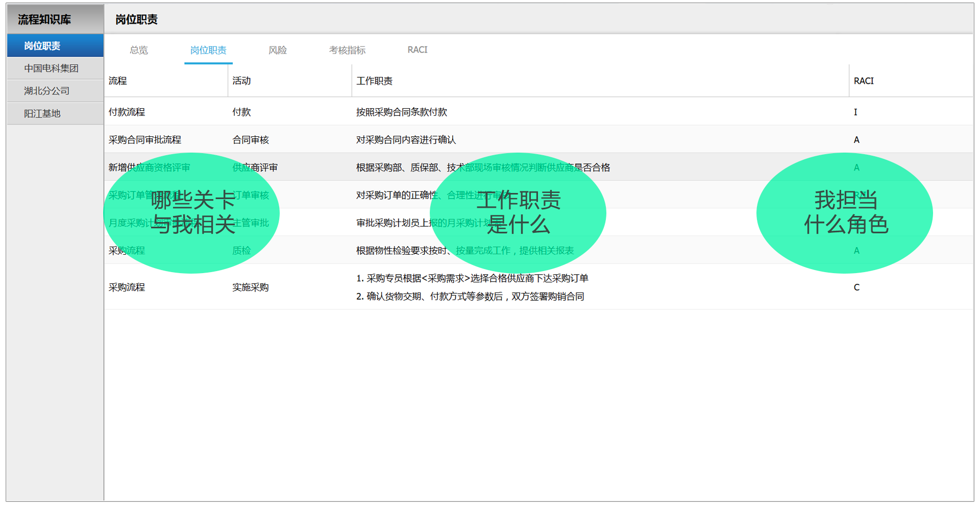Select the 采购合同审批流程 cell
The width and height of the screenshot is (980, 510).
tap(145, 139)
